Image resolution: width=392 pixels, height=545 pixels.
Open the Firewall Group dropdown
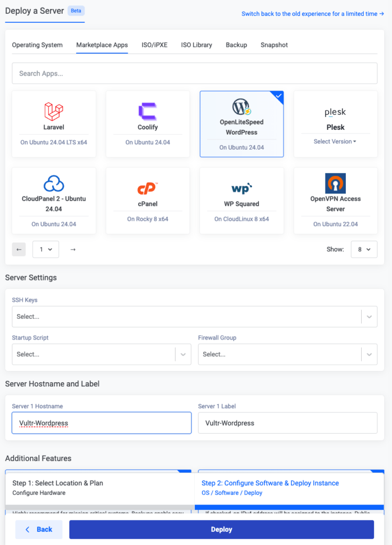tap(288, 354)
